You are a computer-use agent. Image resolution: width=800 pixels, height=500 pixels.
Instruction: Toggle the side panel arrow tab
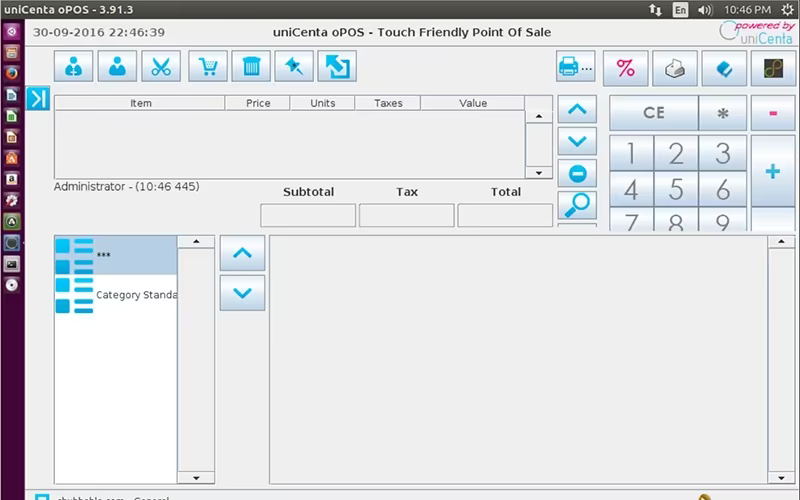(x=38, y=98)
